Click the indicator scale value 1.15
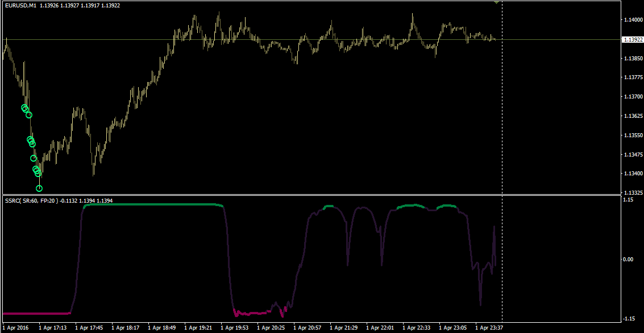Viewport: 644px width, 333px height. pos(629,200)
